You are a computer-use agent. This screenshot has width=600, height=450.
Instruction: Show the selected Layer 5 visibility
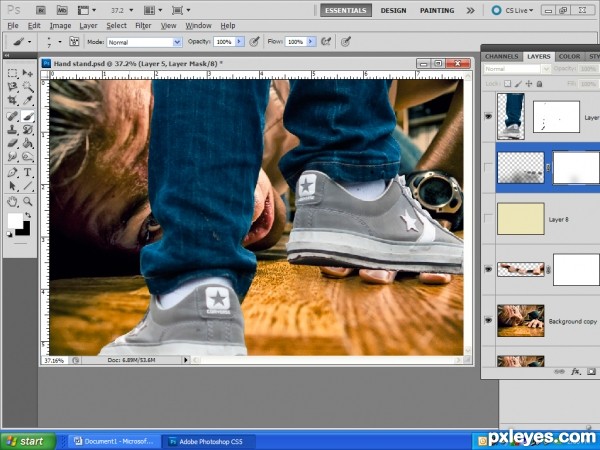coord(488,167)
